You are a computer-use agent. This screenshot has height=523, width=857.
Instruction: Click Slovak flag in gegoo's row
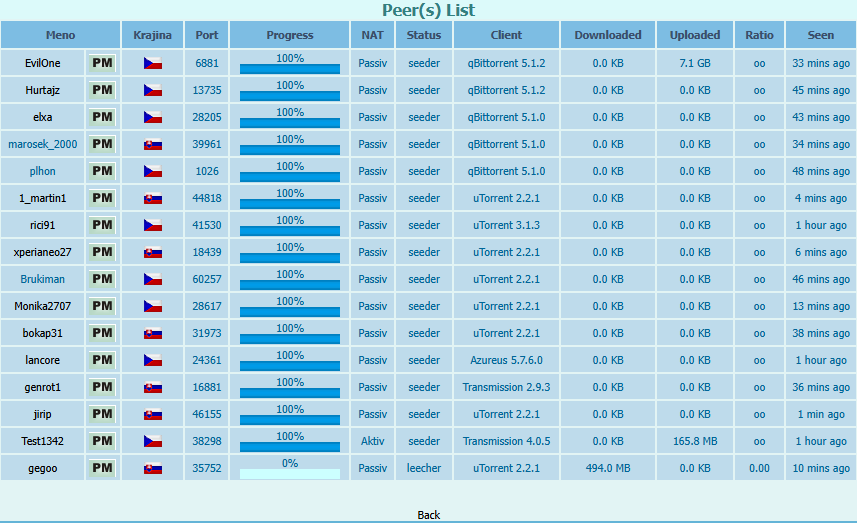pos(152,468)
